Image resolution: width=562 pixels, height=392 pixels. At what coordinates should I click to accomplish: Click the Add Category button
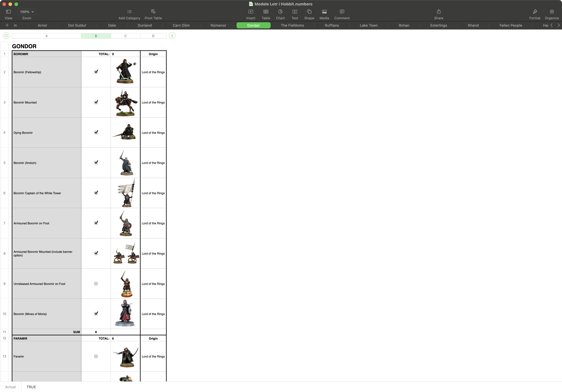(129, 12)
